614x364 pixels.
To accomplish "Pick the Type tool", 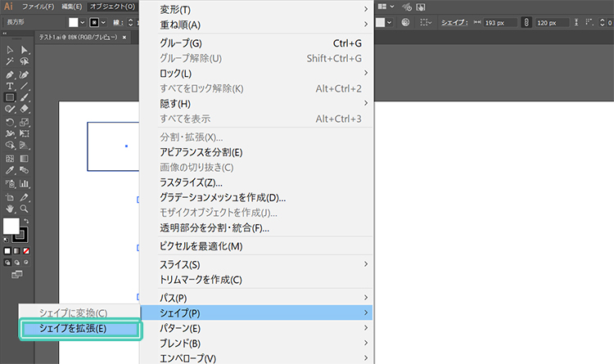I will (10, 86).
